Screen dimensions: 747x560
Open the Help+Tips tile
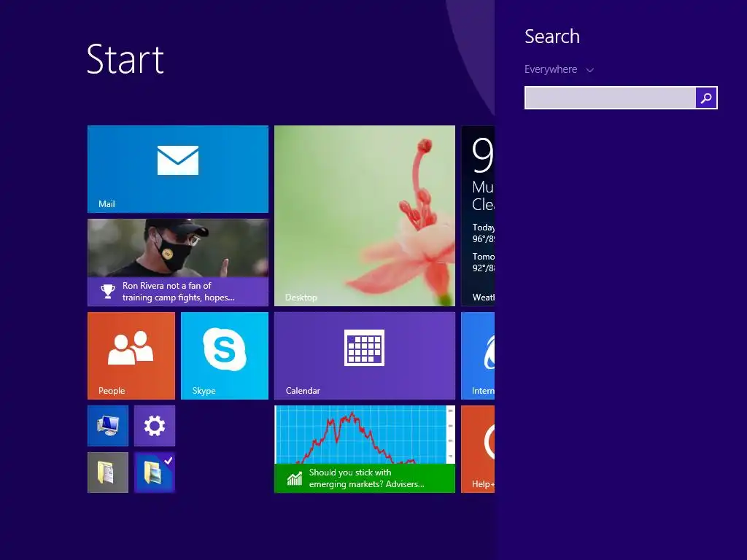coord(478,449)
